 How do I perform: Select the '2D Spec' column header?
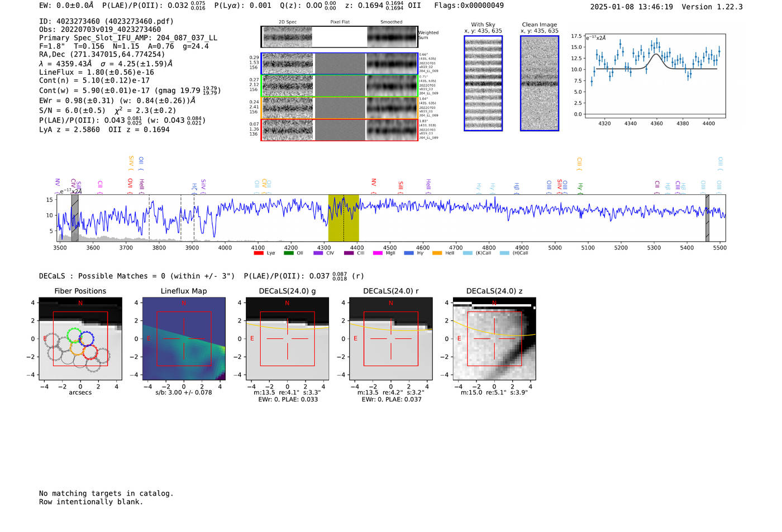[x=288, y=22]
